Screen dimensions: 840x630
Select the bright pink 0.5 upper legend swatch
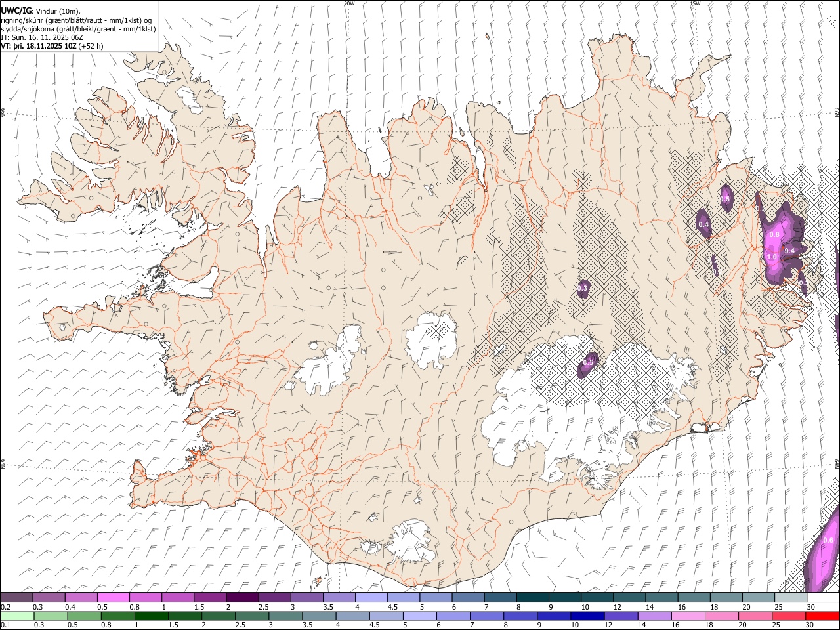point(114,598)
